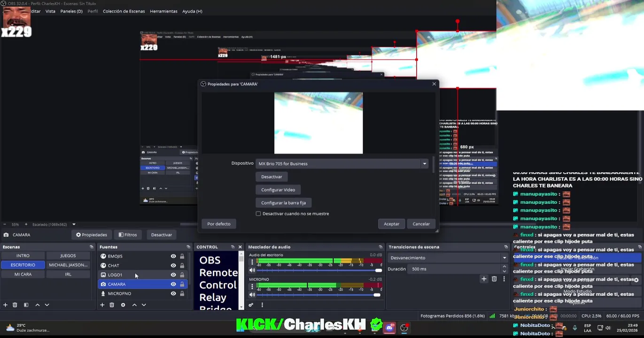Click Cancelar in the properties dialog
Image resolution: width=644 pixels, height=338 pixels.
[421, 224]
